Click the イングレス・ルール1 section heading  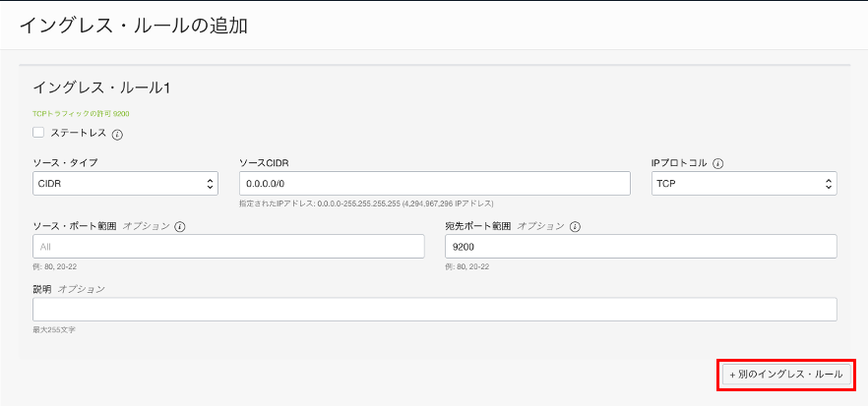click(101, 88)
